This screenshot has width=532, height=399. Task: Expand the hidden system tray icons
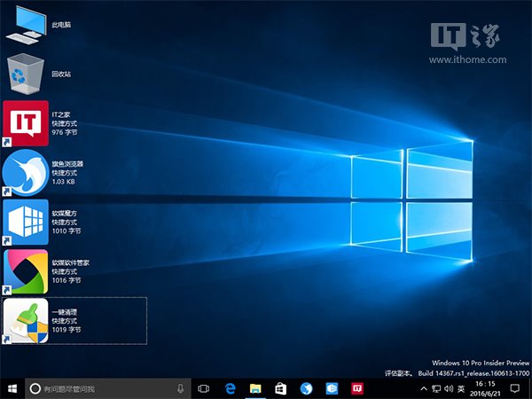point(425,388)
